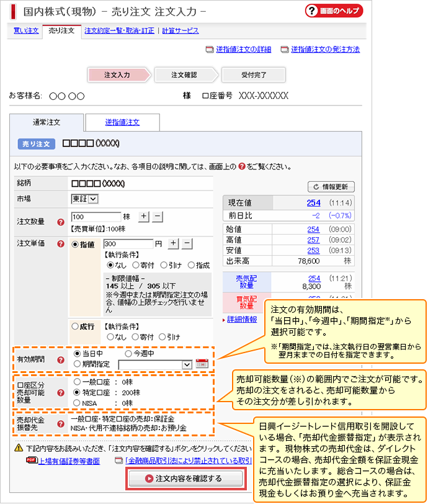Viewport: 428px width, 504px height.
Task: Select the 成行 order type radio
Action: click(x=76, y=326)
